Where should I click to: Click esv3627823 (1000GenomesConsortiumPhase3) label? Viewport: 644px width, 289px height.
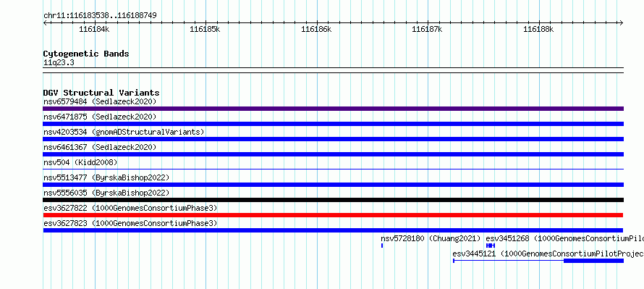(130, 223)
